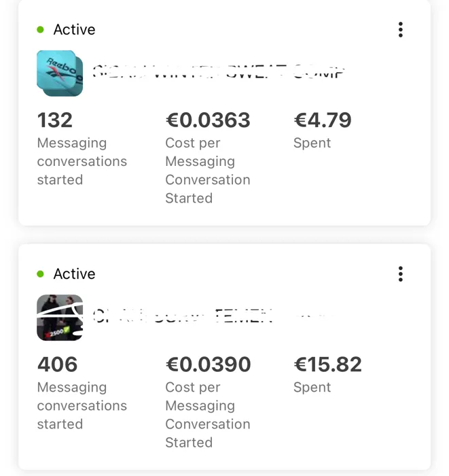Image resolution: width=449 pixels, height=476 pixels.
Task: Tap the 132 messaging conversations count
Action: tap(55, 120)
